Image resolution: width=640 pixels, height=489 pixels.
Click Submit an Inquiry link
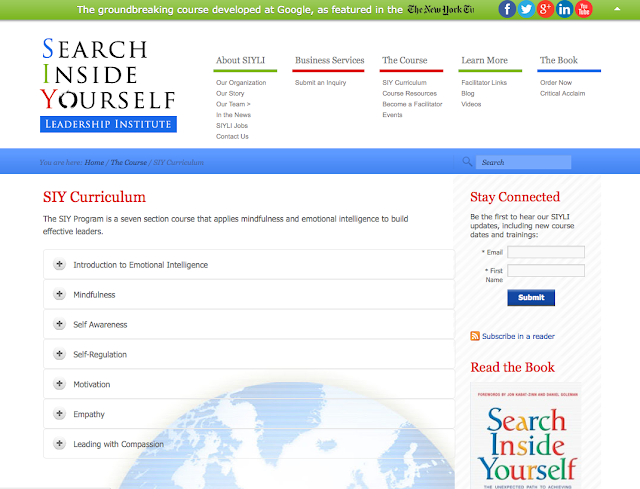[x=320, y=82]
